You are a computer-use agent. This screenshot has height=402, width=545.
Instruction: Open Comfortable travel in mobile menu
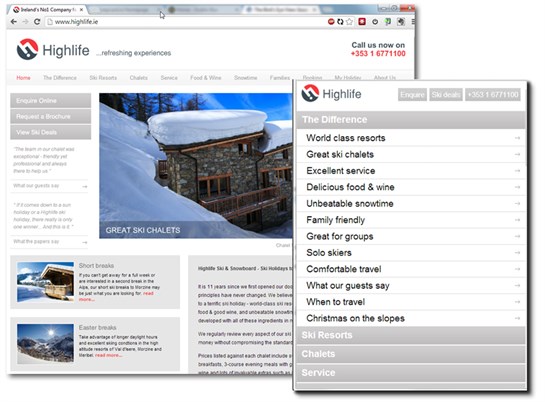[x=411, y=269]
